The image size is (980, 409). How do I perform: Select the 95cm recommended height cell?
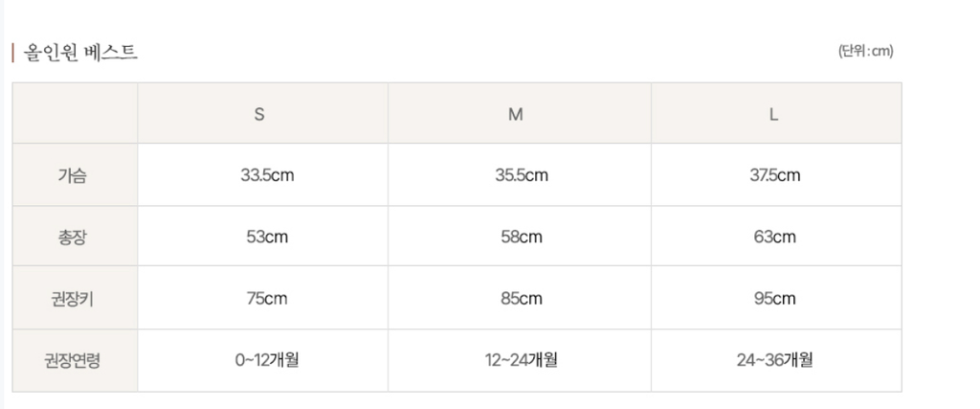click(x=774, y=298)
